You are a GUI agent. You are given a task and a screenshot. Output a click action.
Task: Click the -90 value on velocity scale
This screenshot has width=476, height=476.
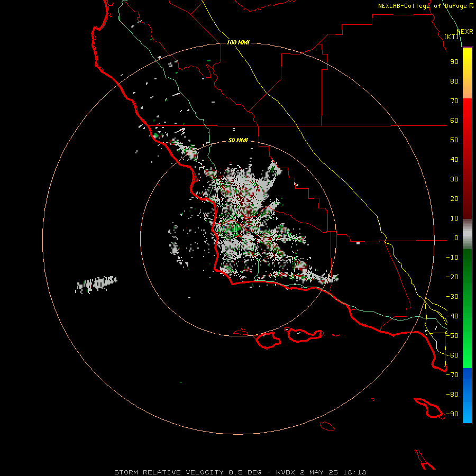pos(452,414)
